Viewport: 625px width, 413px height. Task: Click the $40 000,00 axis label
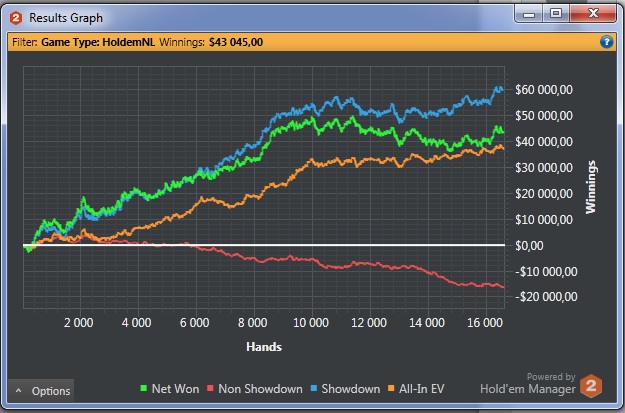(544, 142)
